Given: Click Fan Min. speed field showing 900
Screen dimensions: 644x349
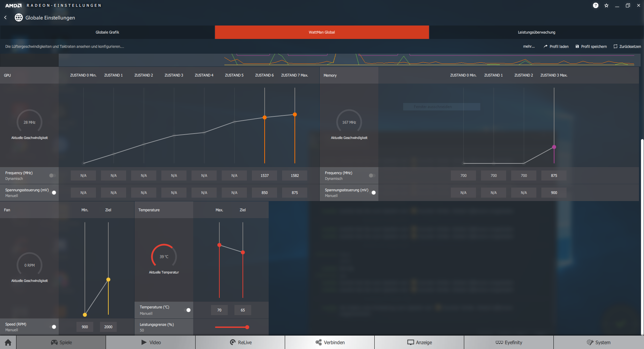Looking at the screenshot, I should point(85,327).
